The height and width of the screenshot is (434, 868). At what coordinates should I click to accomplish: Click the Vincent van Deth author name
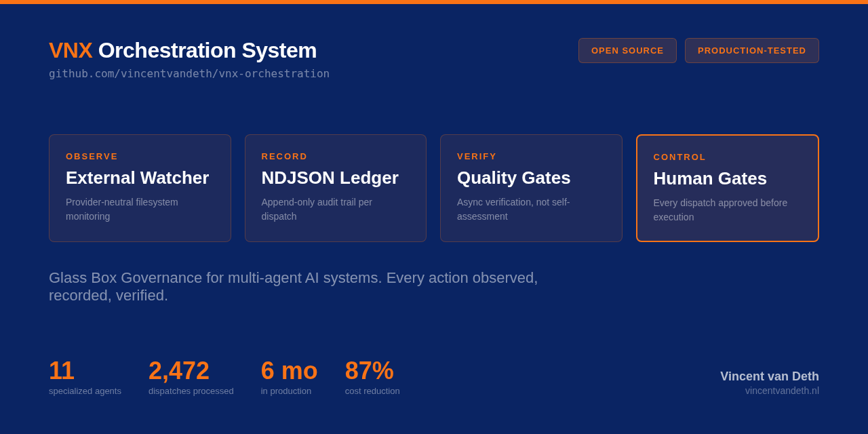pyautogui.click(x=769, y=376)
